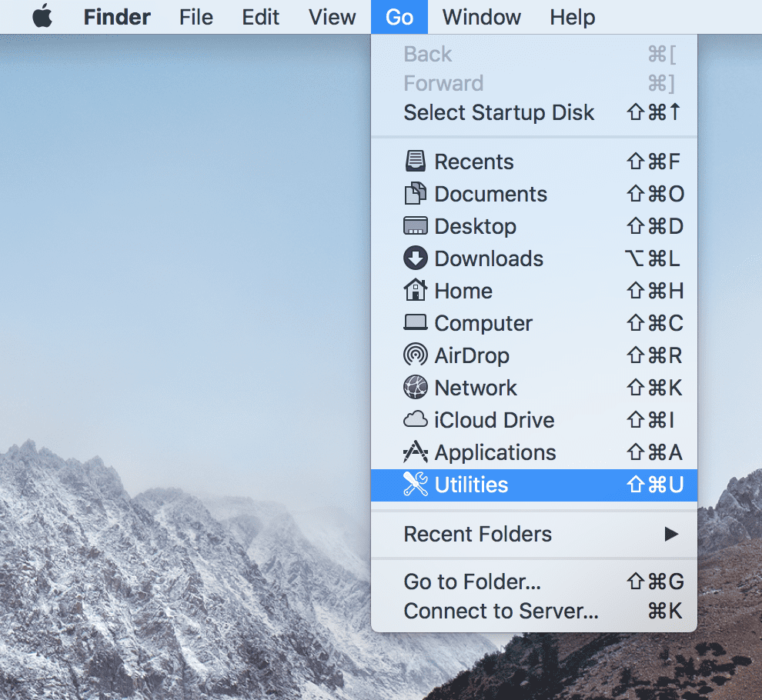Expand the Recent Folders submenu
762x700 pixels.
[477, 534]
